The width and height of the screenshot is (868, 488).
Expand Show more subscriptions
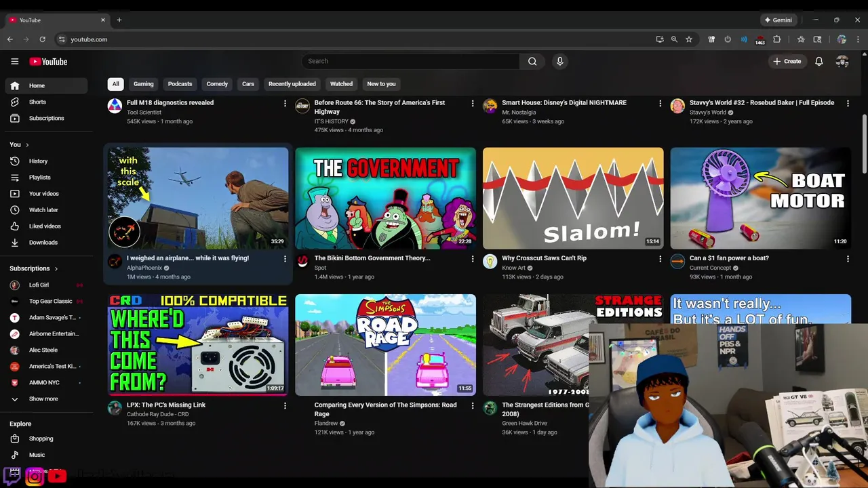pyautogui.click(x=46, y=399)
